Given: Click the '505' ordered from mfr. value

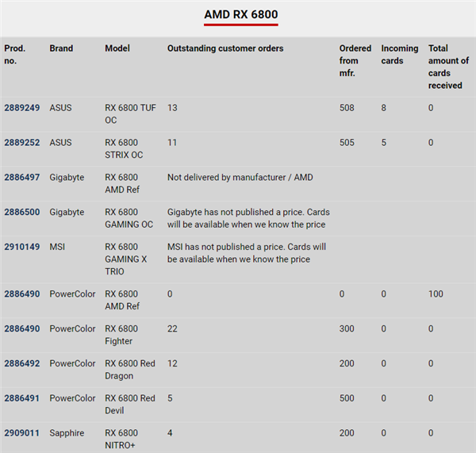Looking at the screenshot, I should [x=347, y=142].
